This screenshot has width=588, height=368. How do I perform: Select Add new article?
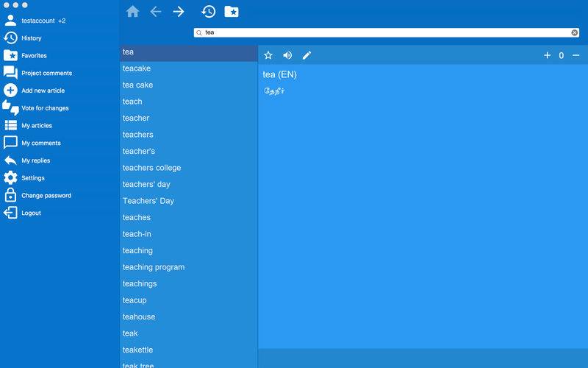point(43,91)
